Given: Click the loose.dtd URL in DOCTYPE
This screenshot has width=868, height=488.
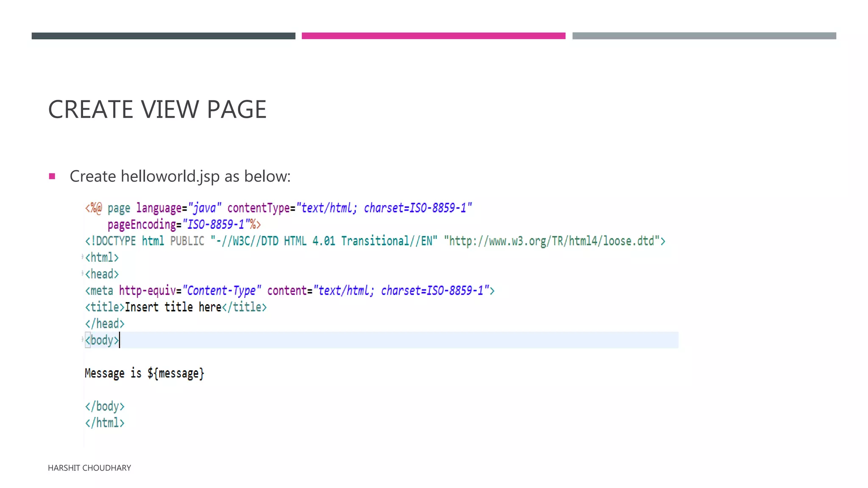Looking at the screenshot, I should click(552, 241).
